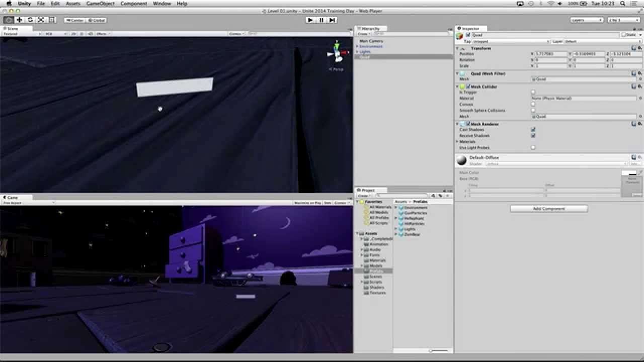
Task: Open the Scene Gizmos dropdown
Action: point(236,34)
